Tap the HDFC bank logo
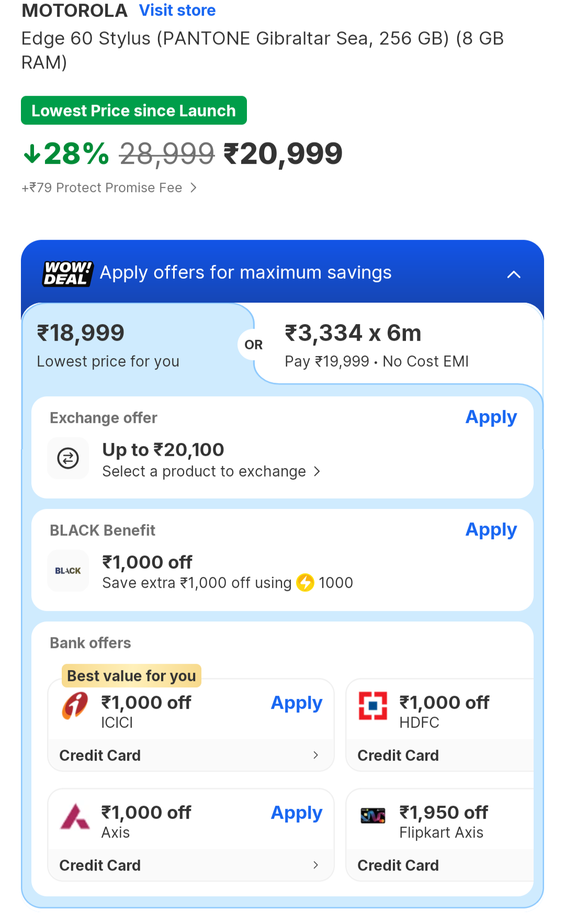 pyautogui.click(x=373, y=706)
